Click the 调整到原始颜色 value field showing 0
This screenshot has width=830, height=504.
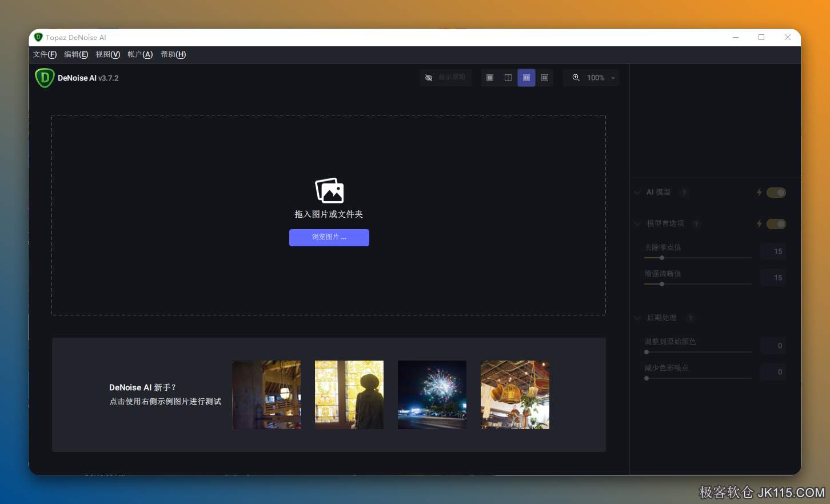(x=773, y=346)
